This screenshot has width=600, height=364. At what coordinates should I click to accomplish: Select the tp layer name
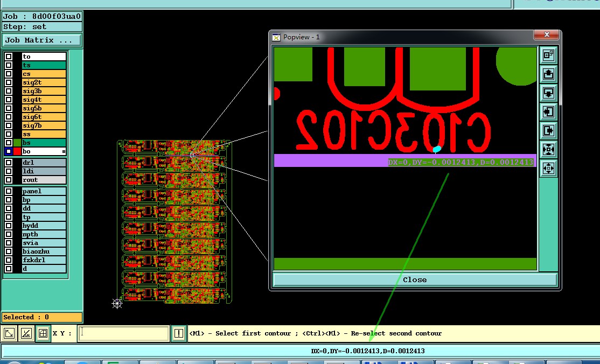point(44,217)
